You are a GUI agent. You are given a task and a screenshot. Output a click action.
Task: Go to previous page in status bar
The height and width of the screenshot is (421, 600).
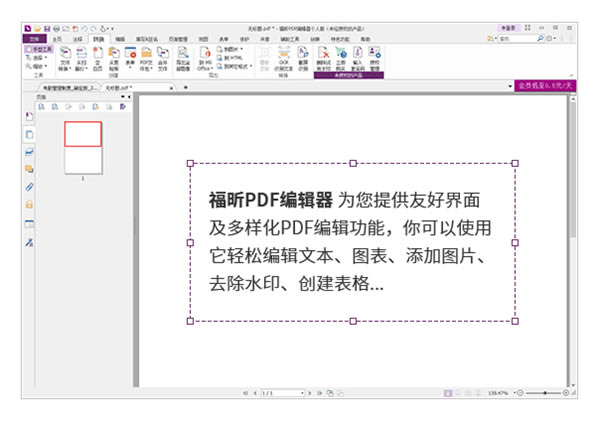pos(254,393)
